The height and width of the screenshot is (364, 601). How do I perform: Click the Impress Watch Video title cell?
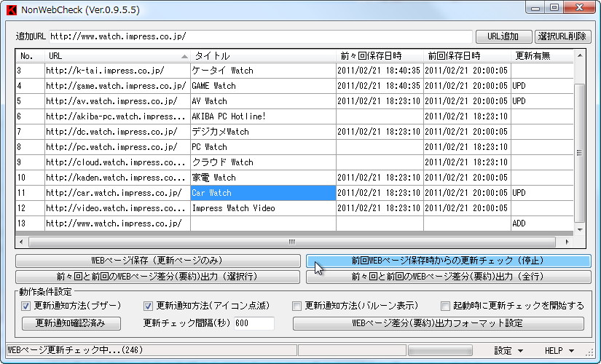263,208
